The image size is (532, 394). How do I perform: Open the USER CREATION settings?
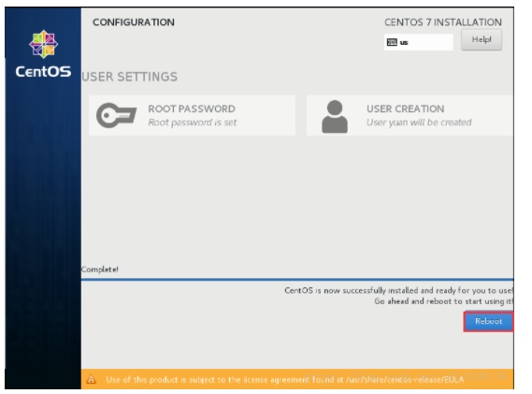410,115
